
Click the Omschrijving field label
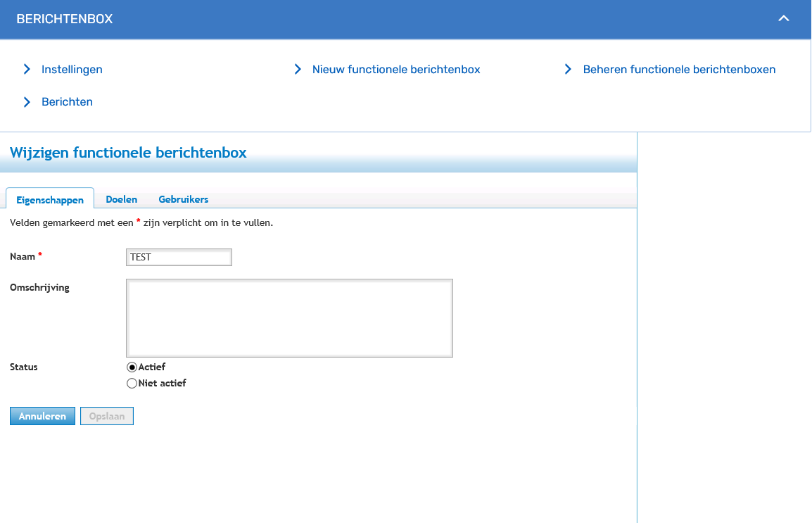[39, 288]
